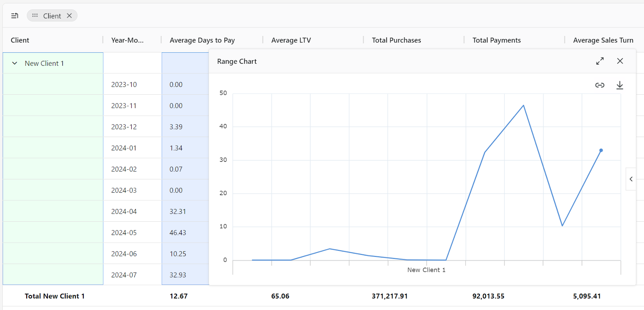Select the 2024-07 month cell

(x=132, y=275)
